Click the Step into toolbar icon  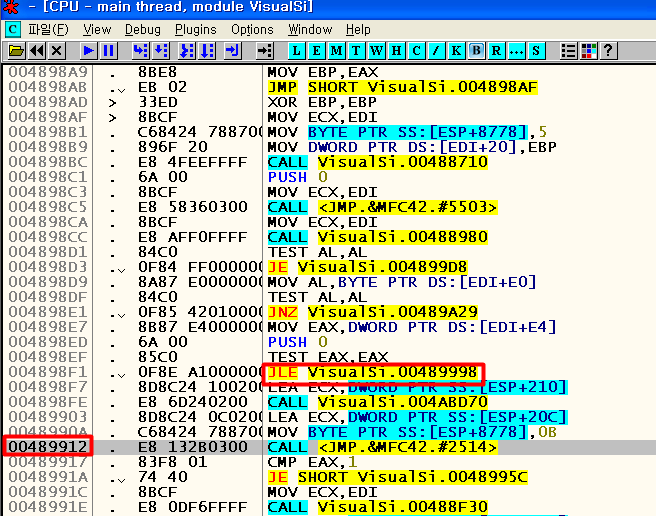click(x=140, y=51)
